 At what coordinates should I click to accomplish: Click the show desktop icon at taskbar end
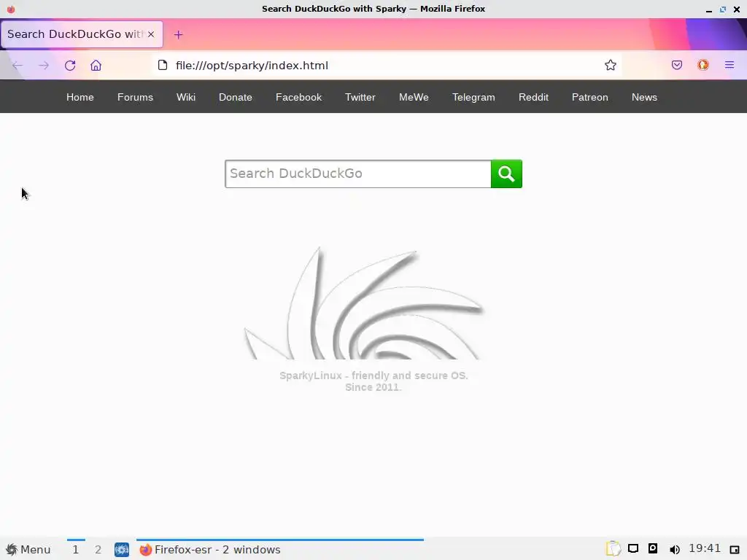[x=735, y=550]
